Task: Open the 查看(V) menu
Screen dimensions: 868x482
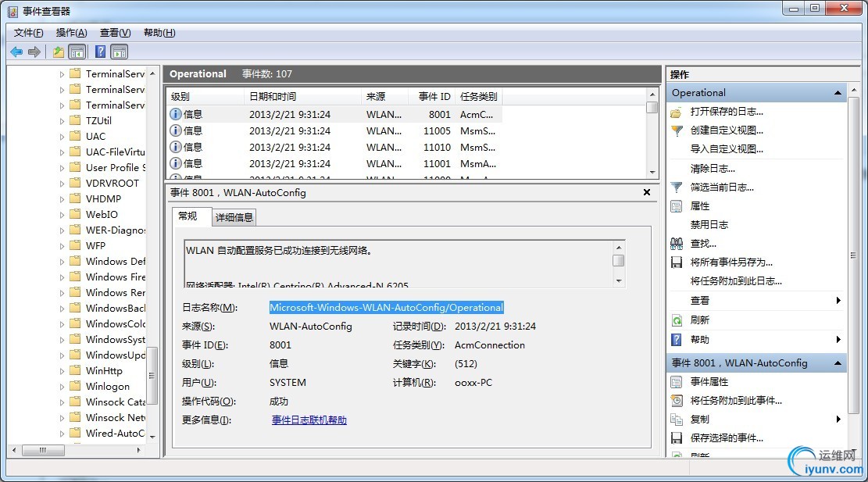Action: coord(115,33)
